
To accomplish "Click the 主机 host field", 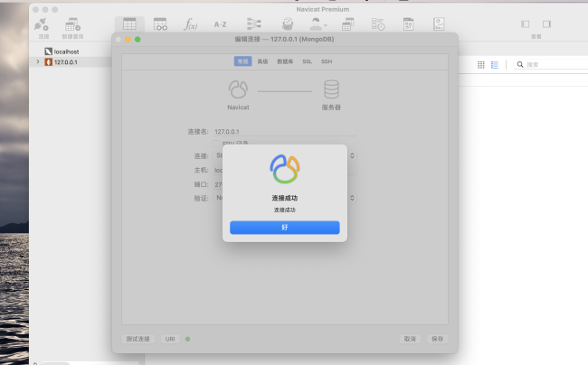I will click(285, 170).
